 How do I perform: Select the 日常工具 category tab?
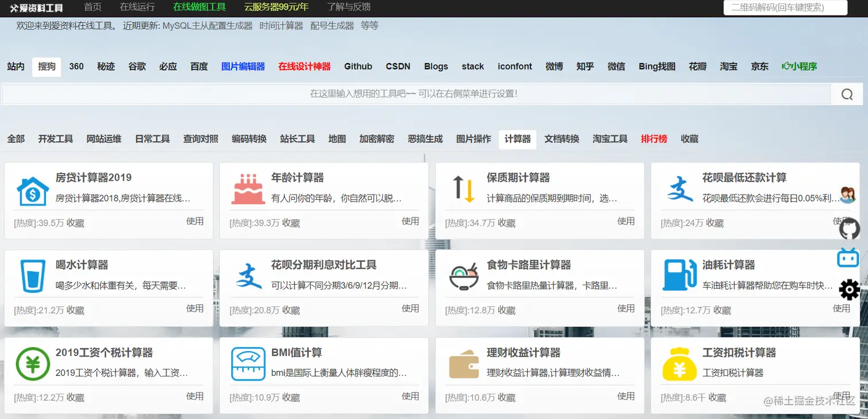coord(152,139)
